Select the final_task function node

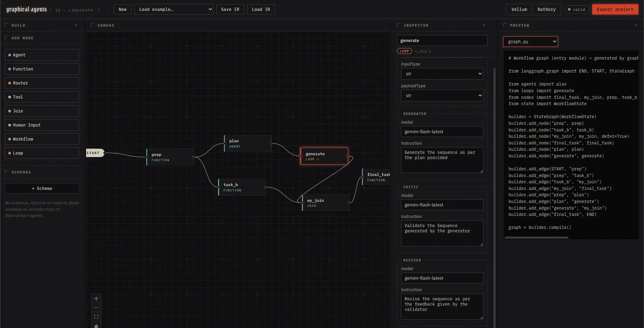click(376, 177)
